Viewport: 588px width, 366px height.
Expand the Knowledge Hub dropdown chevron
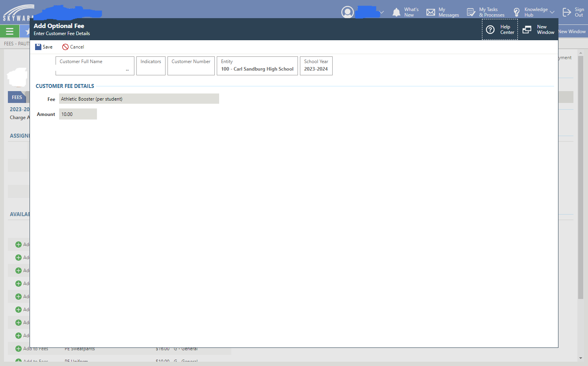point(552,12)
